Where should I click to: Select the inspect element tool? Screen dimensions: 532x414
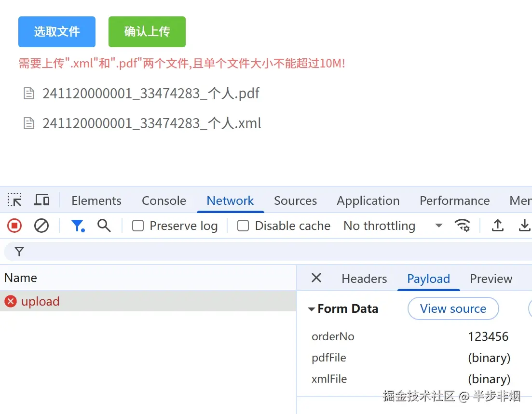pyautogui.click(x=14, y=200)
